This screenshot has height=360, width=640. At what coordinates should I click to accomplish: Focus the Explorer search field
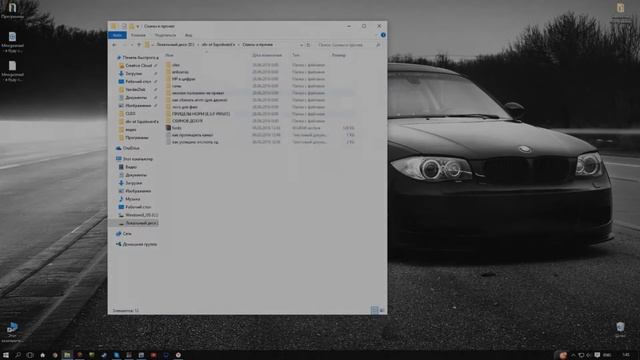(x=345, y=45)
